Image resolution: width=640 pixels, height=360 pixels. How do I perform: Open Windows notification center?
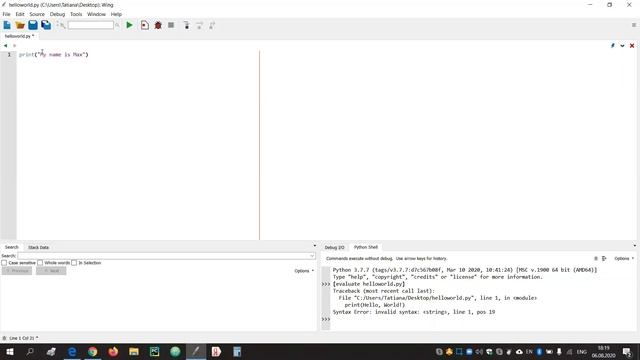click(627, 351)
